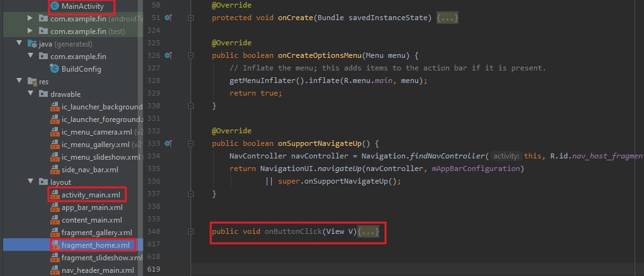Screen dimensions: 644x276
Task: Click super.onSupportNavigateUp() call
Action: (x=339, y=181)
